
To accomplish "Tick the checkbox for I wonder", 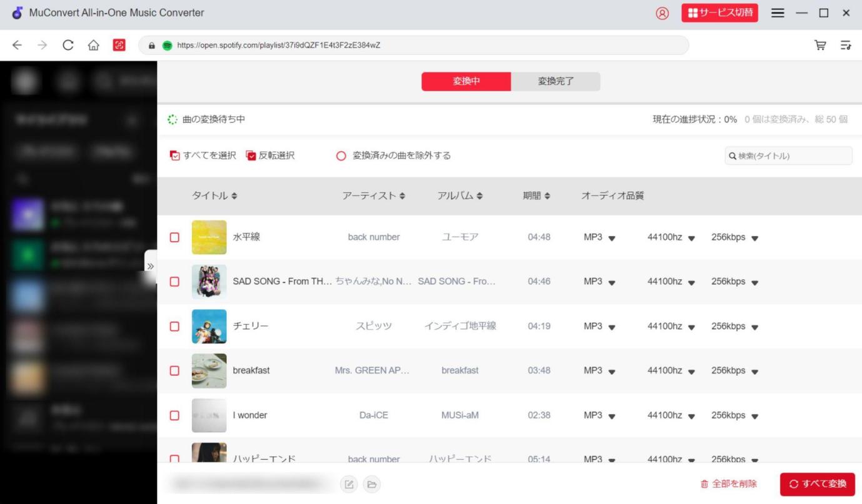I will (x=174, y=415).
